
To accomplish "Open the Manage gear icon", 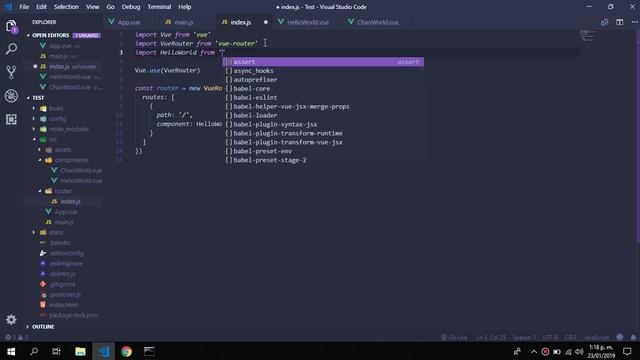I will pos(11,320).
